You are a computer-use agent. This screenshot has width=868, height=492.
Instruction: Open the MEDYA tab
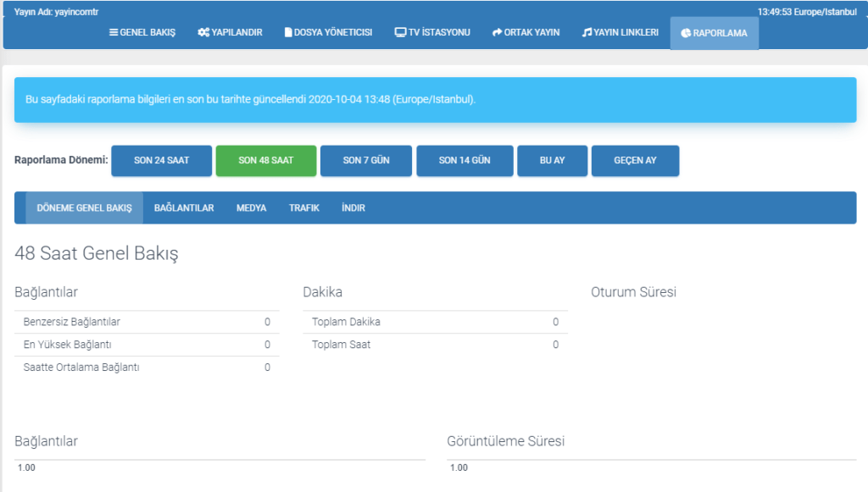click(251, 207)
